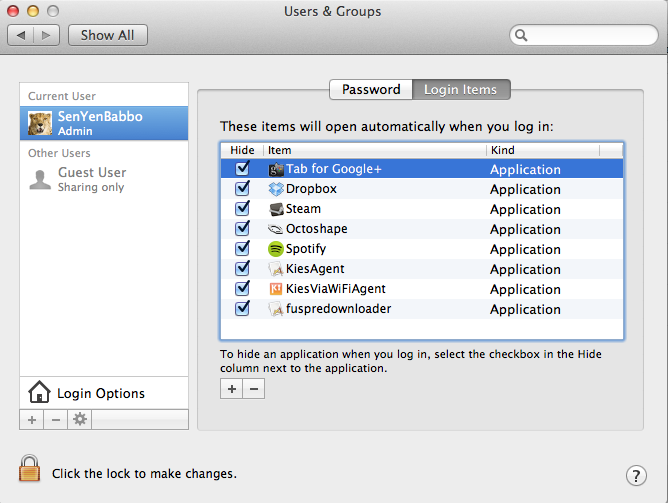This screenshot has height=503, width=668.
Task: Select the Spotify row name
Action: point(306,249)
